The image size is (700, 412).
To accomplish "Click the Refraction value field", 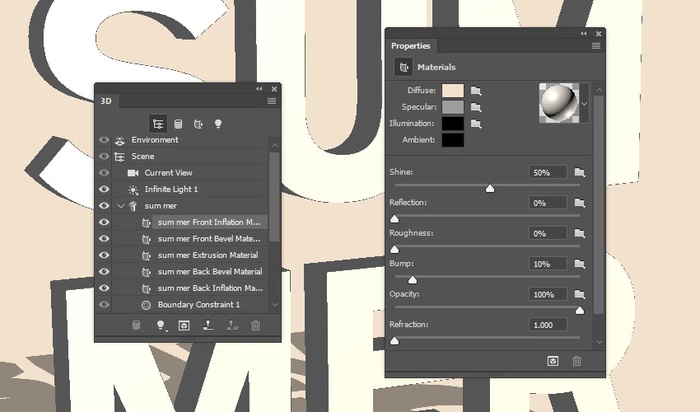I will (x=548, y=325).
